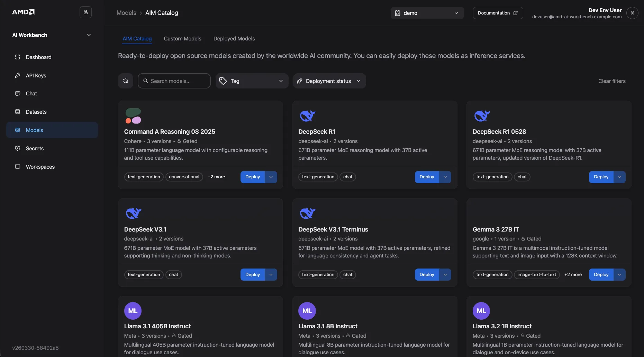Click the refresh models icon button

(x=126, y=81)
